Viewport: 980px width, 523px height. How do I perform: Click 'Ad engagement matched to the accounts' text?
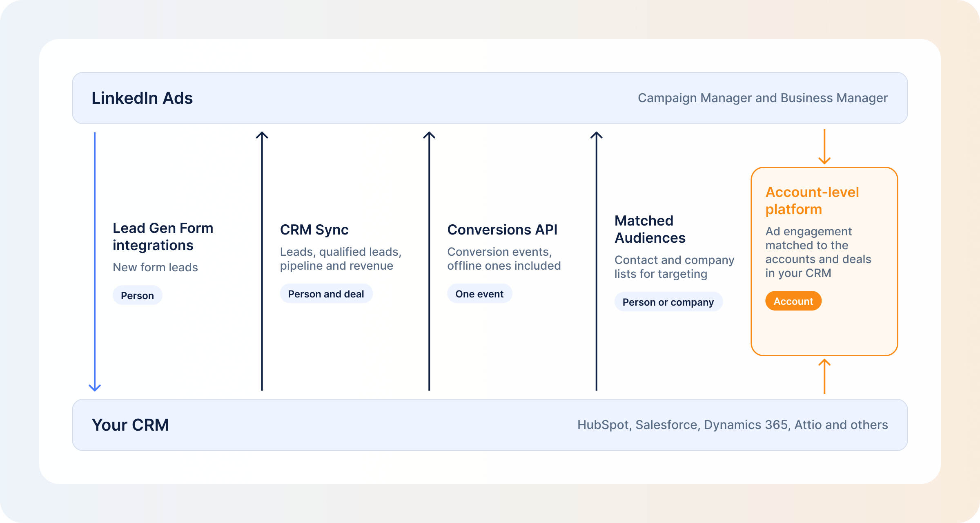pyautogui.click(x=818, y=252)
